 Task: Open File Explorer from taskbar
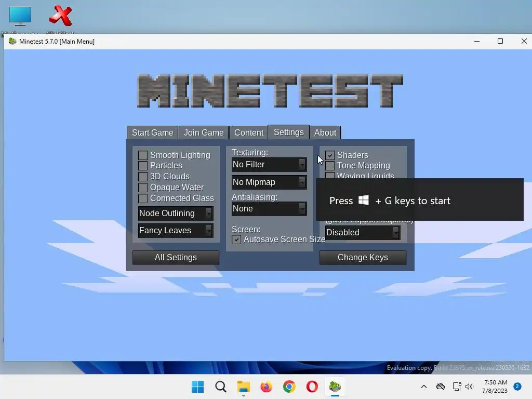pyautogui.click(x=243, y=387)
